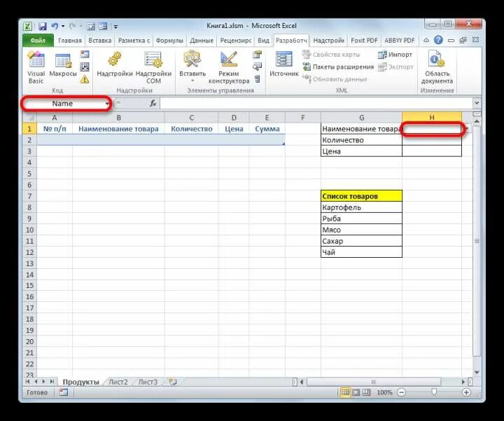Click the zoom slider handle
This screenshot has height=421, width=504.
click(434, 392)
